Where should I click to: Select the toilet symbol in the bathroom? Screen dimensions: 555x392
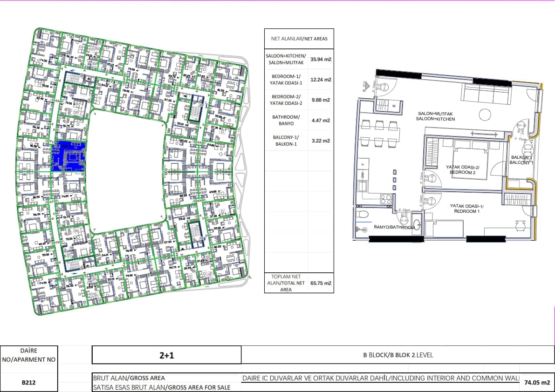coord(362,214)
